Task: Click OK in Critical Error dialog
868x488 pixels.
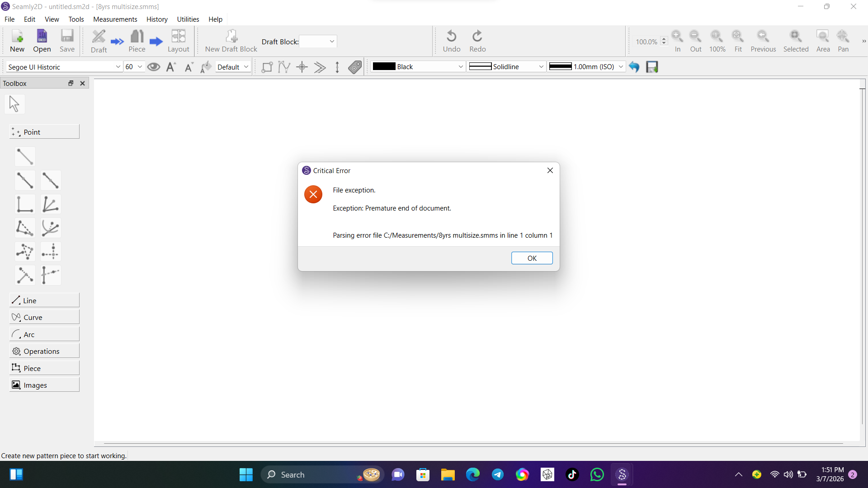Action: (x=532, y=258)
